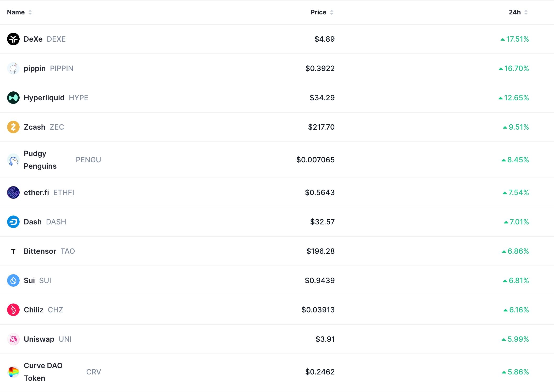Click the Uniswap unicorn icon

pyautogui.click(x=13, y=339)
